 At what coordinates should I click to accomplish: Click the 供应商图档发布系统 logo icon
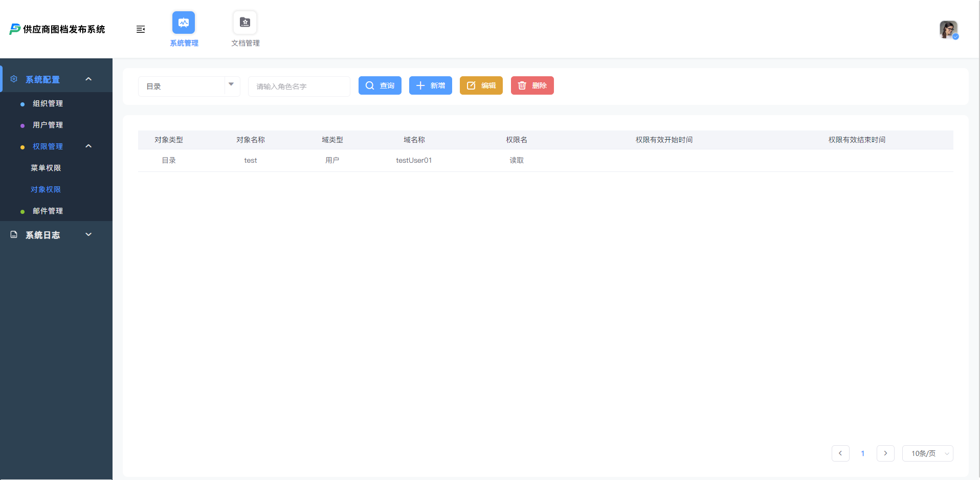point(15,29)
